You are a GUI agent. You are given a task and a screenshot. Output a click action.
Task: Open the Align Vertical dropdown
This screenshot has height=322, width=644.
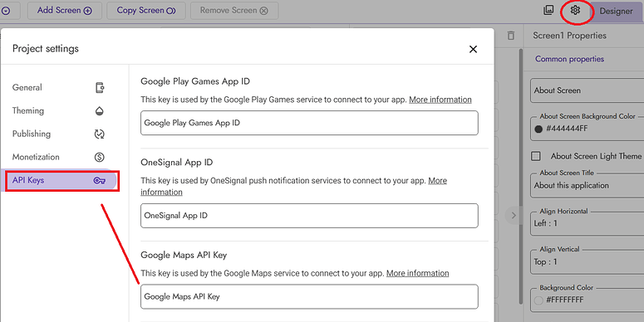tap(587, 261)
